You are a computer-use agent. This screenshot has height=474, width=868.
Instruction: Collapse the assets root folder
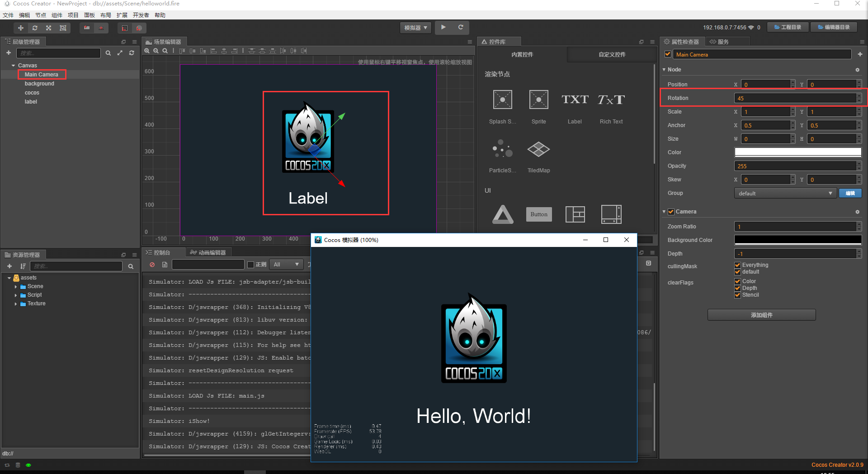click(9, 278)
